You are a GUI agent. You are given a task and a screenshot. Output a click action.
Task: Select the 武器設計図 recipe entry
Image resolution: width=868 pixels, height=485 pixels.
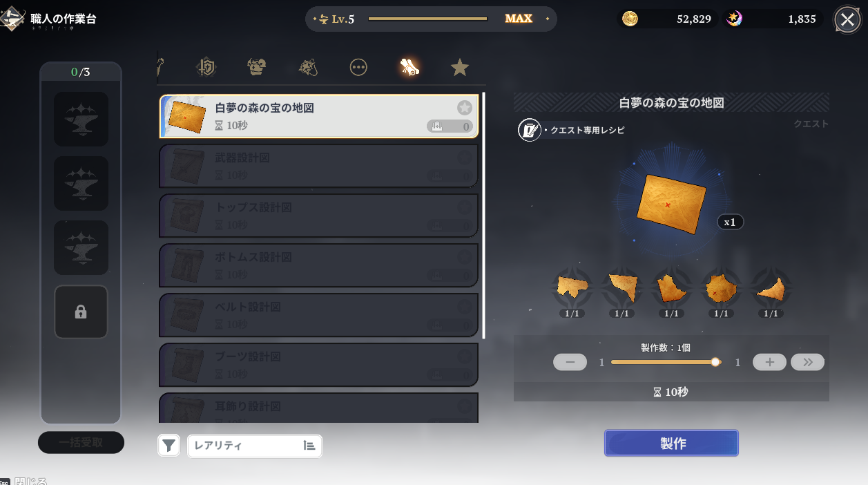pyautogui.click(x=319, y=166)
